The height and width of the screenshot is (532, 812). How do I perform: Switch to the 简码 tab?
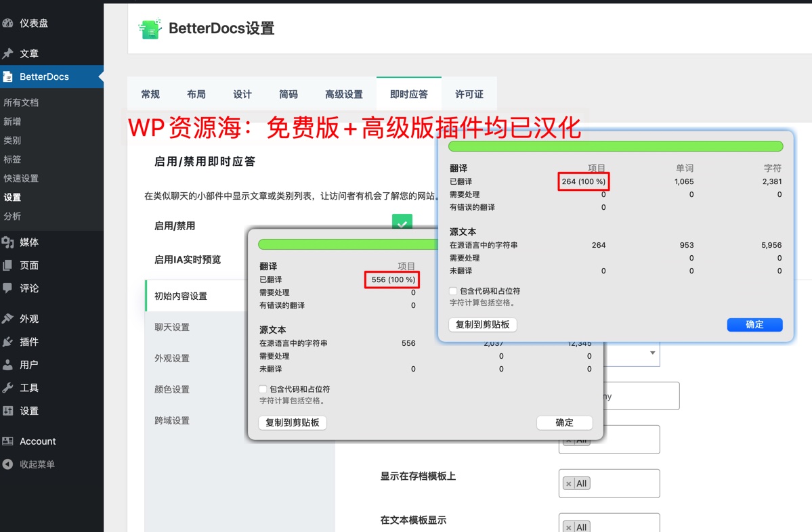(289, 94)
